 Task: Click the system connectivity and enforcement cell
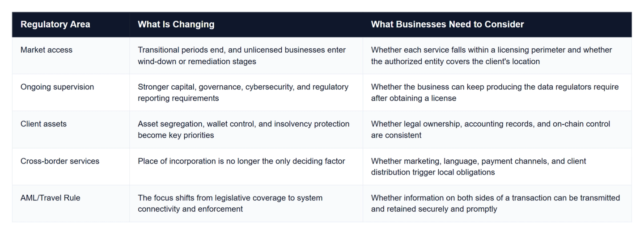point(246,204)
